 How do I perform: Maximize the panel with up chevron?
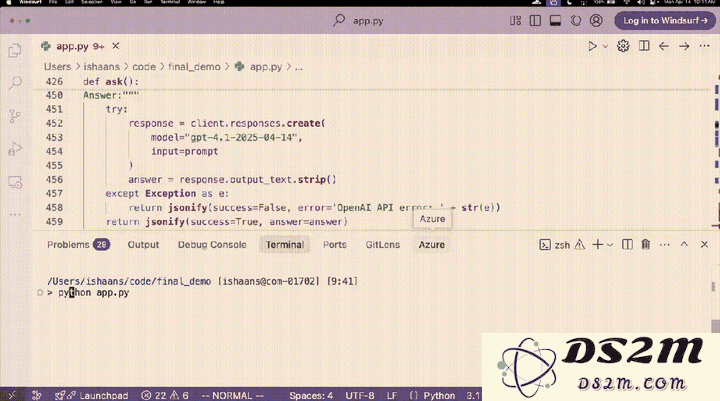click(x=684, y=244)
